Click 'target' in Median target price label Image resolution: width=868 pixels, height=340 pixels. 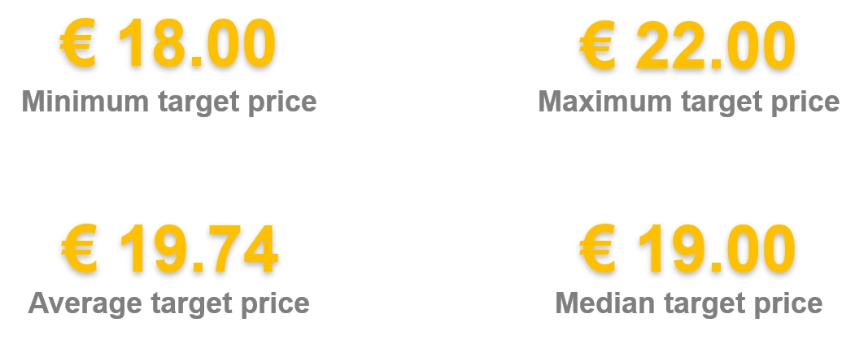click(x=704, y=305)
